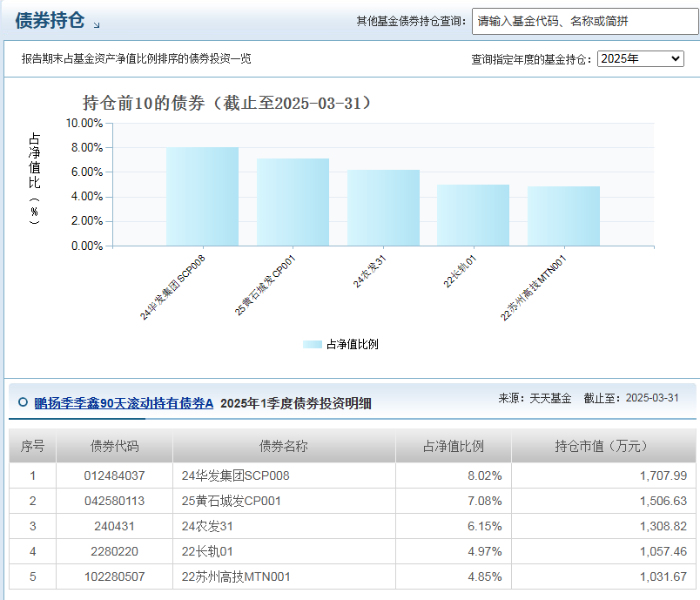
Task: Click the 占净值比例 legend swatch
Action: [x=312, y=344]
